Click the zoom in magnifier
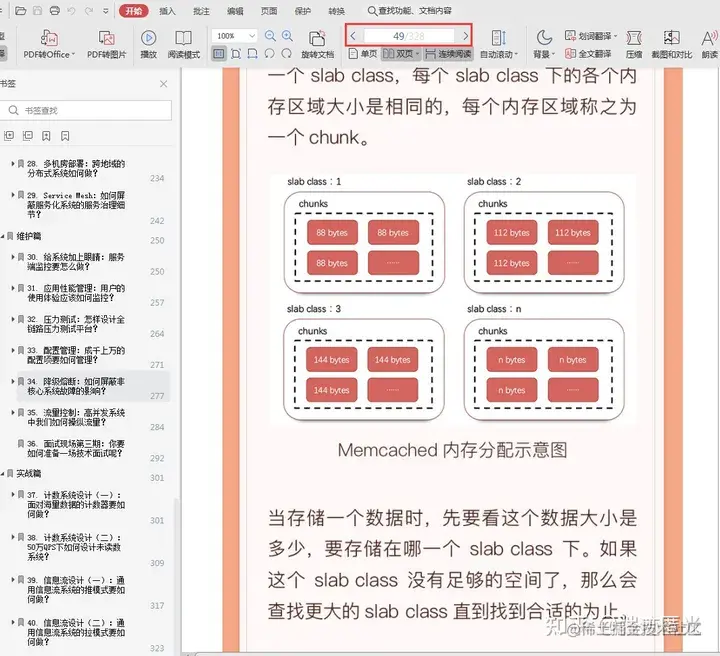 (x=287, y=36)
